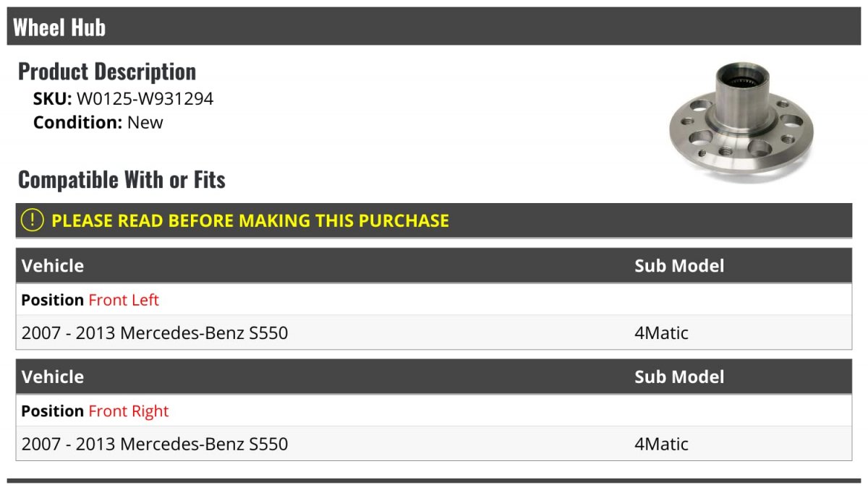Open the wheel hub product image

tap(741, 120)
